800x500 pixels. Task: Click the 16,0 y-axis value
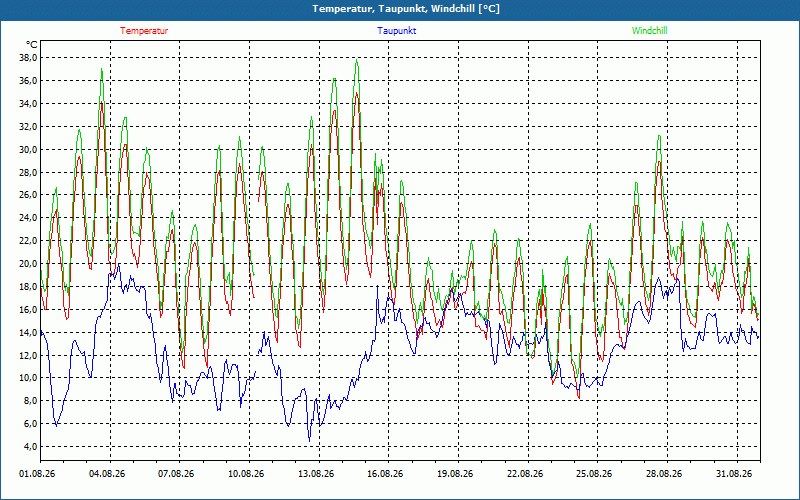coord(28,310)
